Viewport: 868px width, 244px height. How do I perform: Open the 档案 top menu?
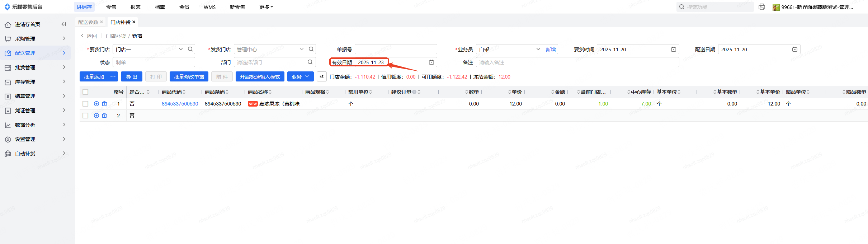pos(160,7)
